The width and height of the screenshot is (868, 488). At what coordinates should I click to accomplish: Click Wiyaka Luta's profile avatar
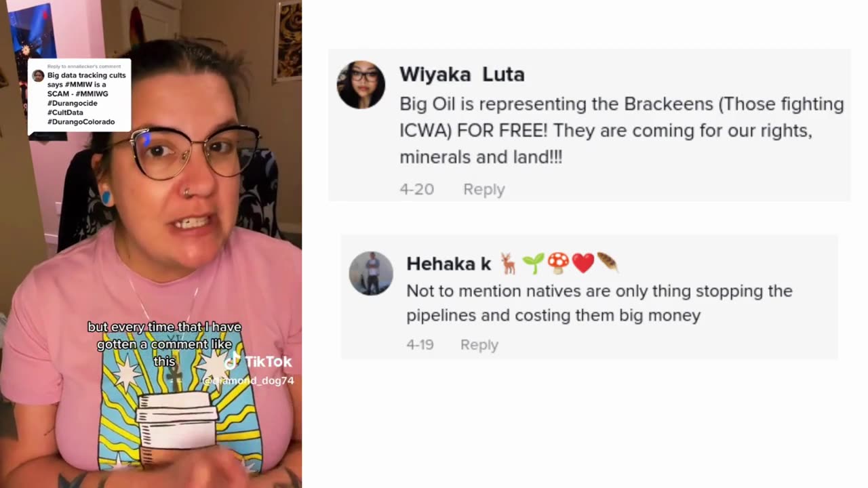(361, 85)
